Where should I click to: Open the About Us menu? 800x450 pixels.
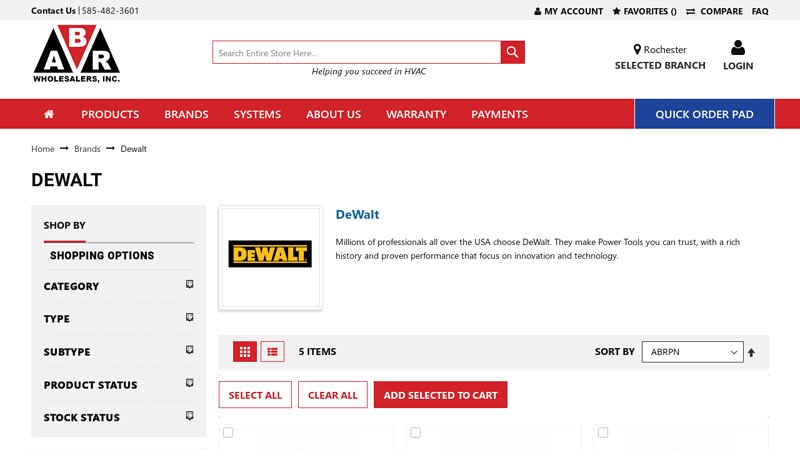[x=334, y=114]
